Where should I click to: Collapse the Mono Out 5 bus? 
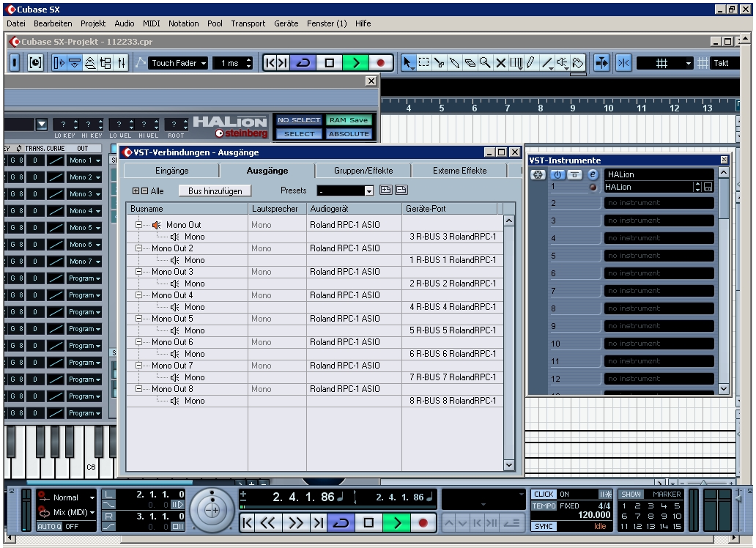pos(139,319)
